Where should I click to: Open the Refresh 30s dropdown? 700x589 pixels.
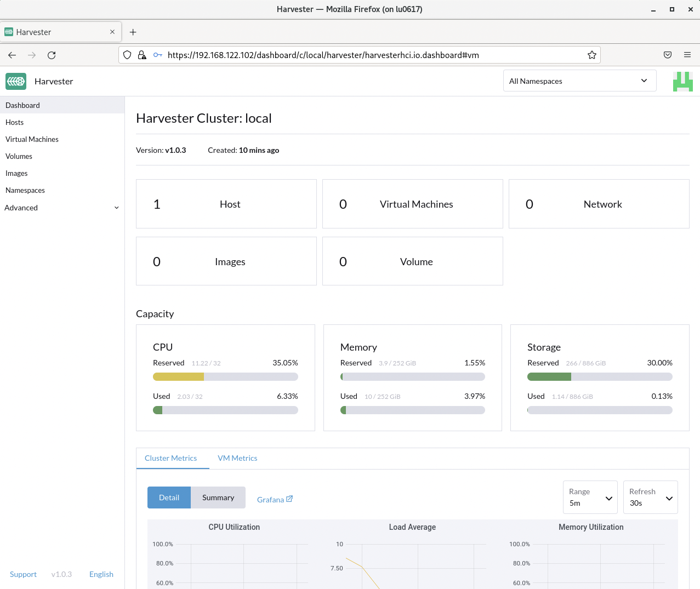point(651,497)
